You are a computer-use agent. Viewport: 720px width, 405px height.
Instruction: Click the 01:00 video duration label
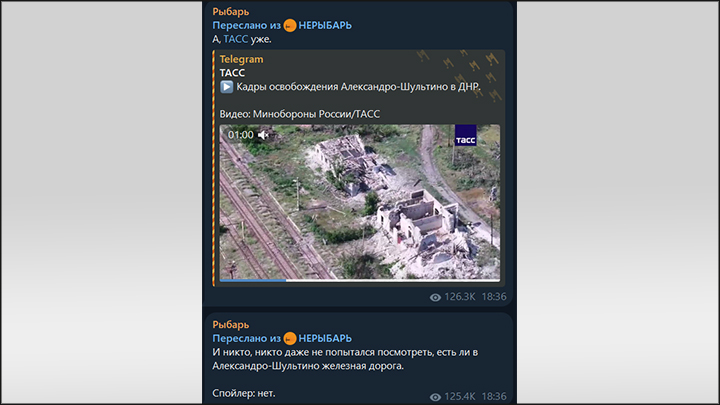click(x=241, y=135)
